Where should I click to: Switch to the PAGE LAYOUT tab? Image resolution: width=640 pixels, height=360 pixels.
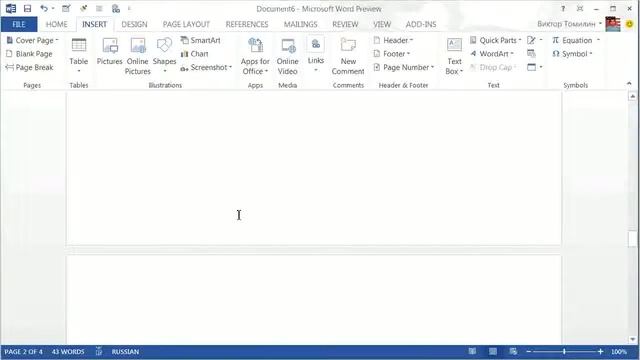click(x=186, y=24)
